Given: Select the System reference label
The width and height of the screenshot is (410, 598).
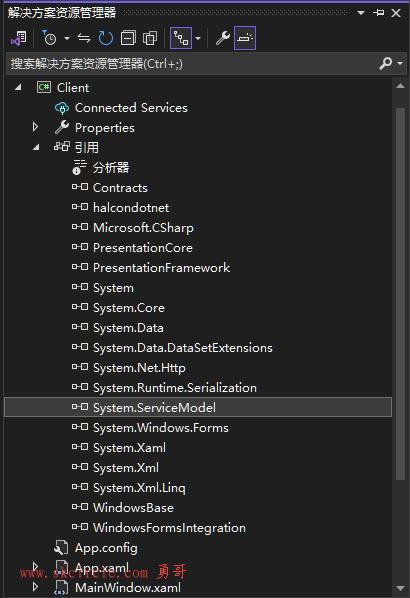Looking at the screenshot, I should tap(113, 288).
